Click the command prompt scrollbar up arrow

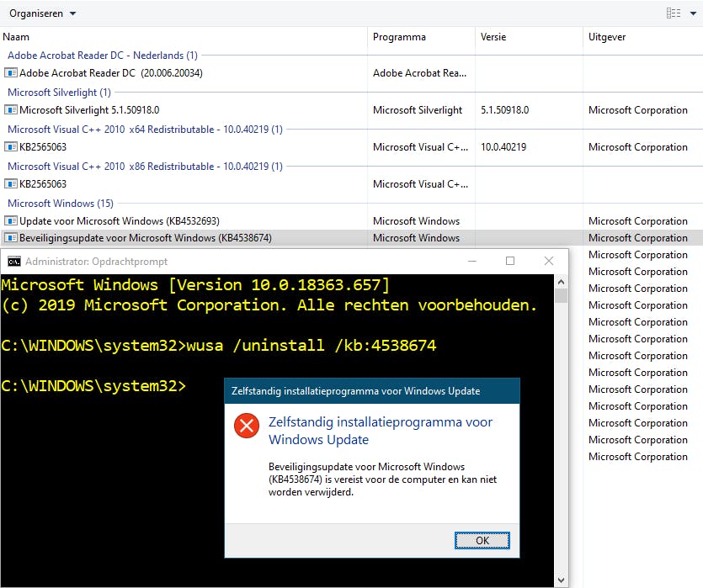(561, 282)
